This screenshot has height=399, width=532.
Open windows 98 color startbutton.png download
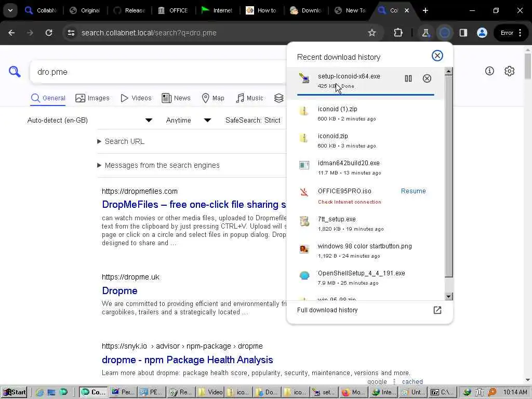[x=365, y=251]
